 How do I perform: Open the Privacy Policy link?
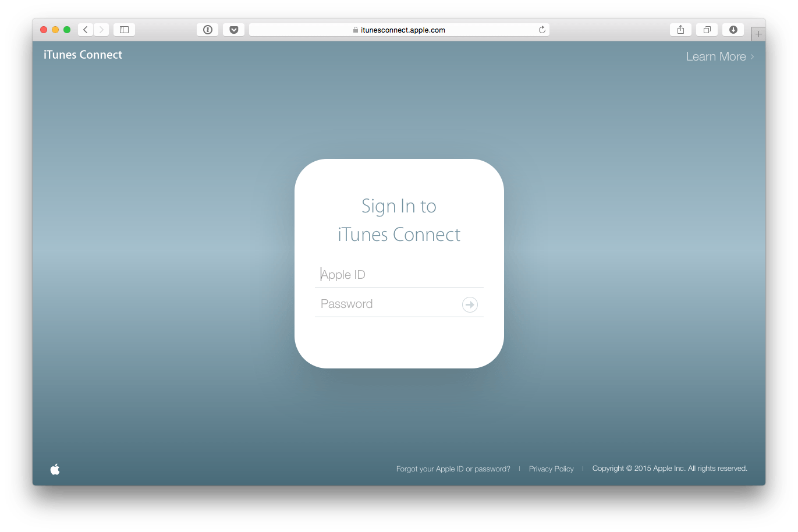[551, 469]
